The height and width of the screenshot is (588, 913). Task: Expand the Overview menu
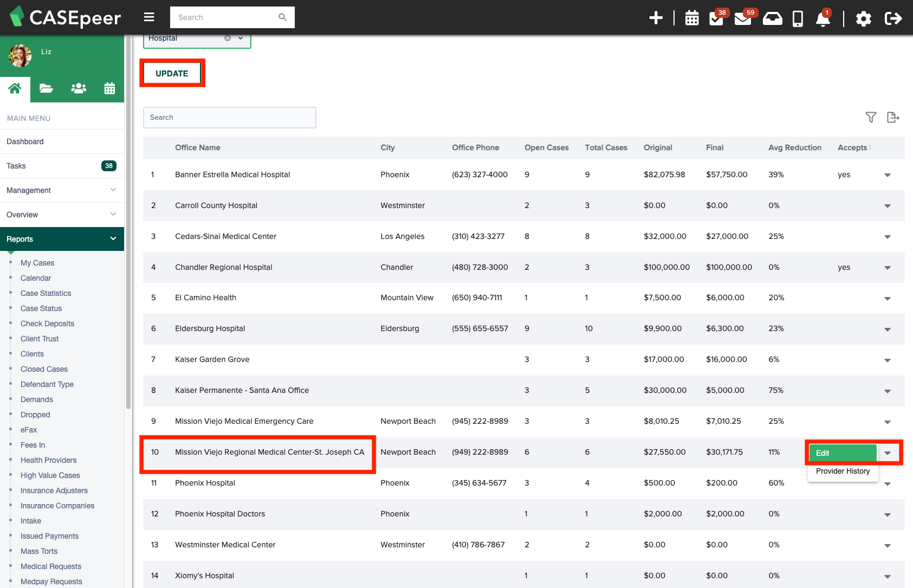tap(62, 215)
